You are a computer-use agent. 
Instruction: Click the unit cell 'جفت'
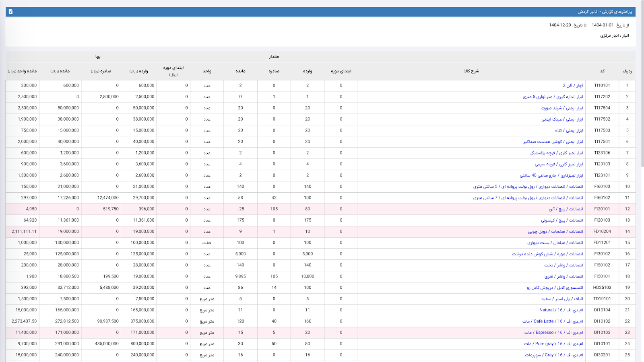207,243
